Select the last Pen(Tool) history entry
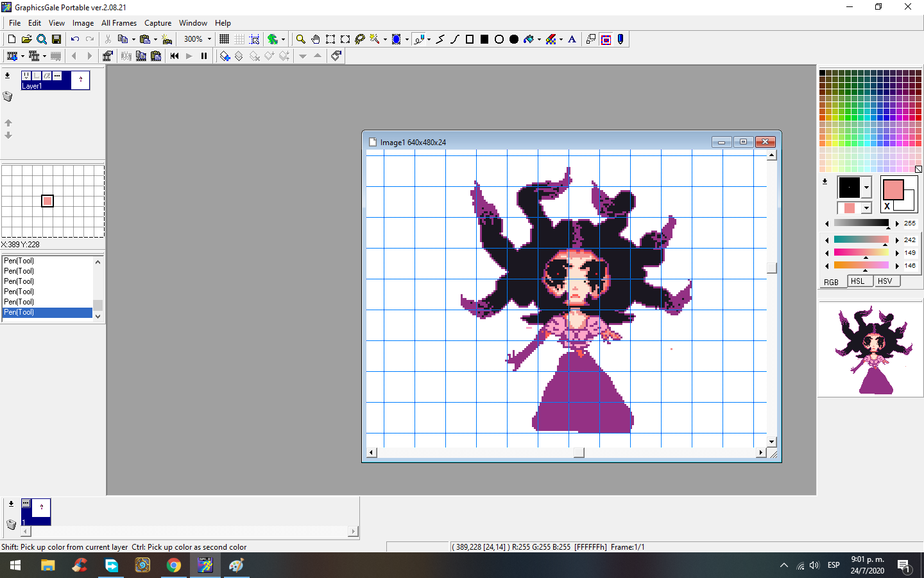This screenshot has width=924, height=578. (47, 312)
